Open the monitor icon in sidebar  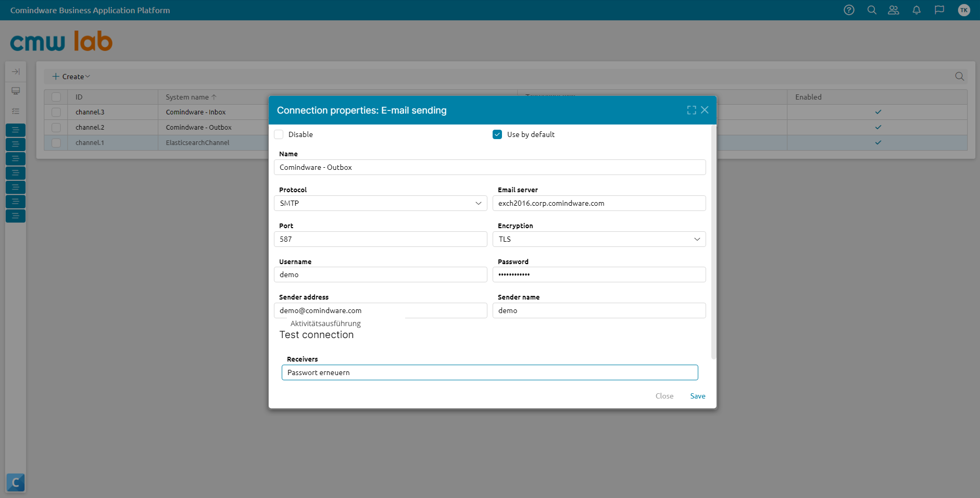pyautogui.click(x=16, y=91)
